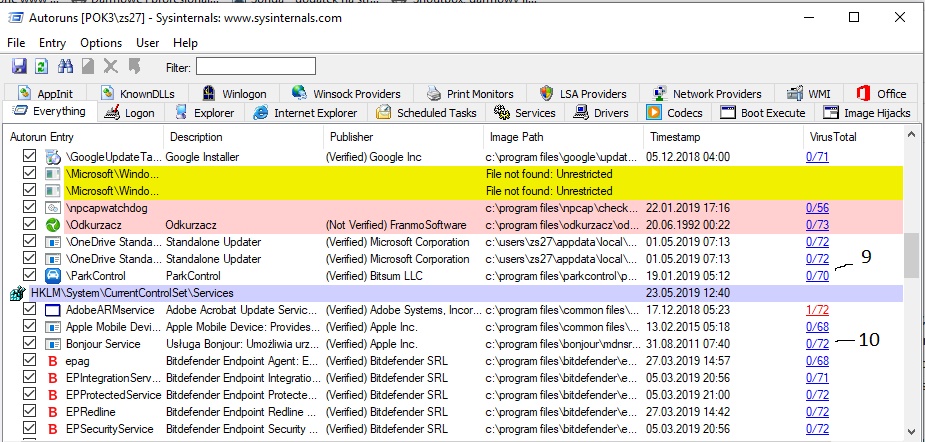The image size is (925, 442).
Task: Sort by the VirusTotal column header
Action: tap(853, 137)
